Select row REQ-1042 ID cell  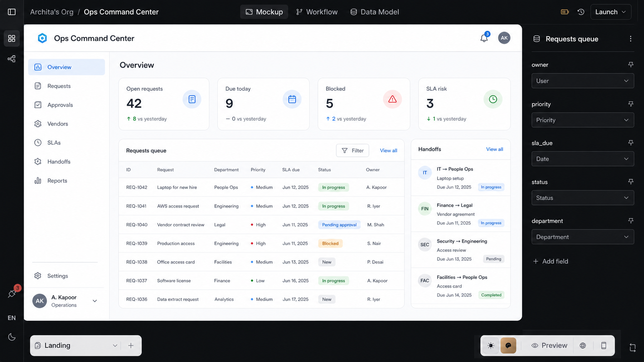[137, 187]
